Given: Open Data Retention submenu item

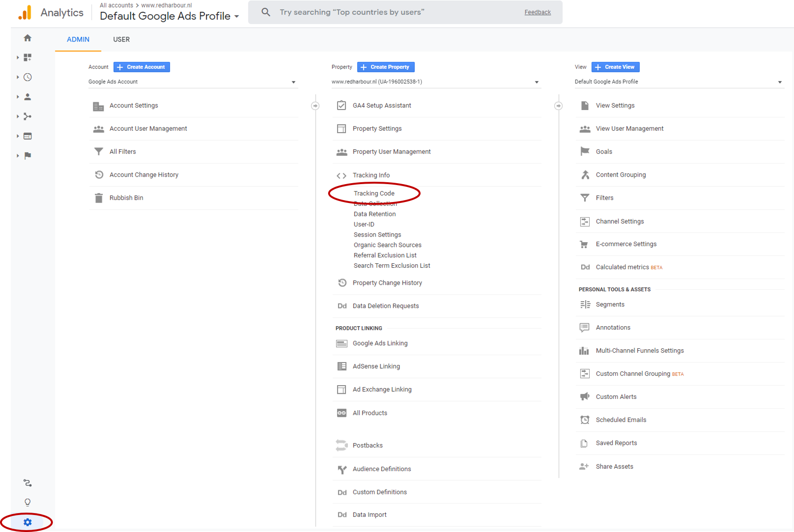Looking at the screenshot, I should (x=374, y=214).
